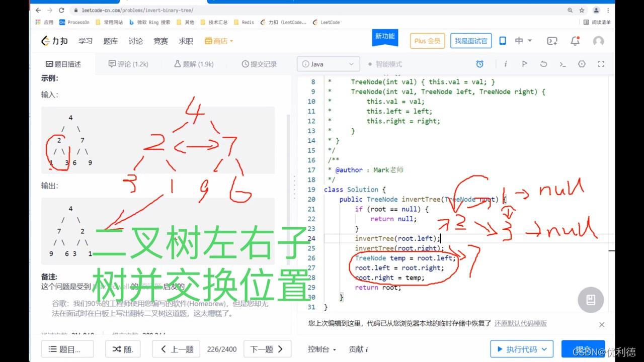Open the zoom magnifier icon in address bar
Screen dimensions: 644x362
pyautogui.click(x=570, y=10)
